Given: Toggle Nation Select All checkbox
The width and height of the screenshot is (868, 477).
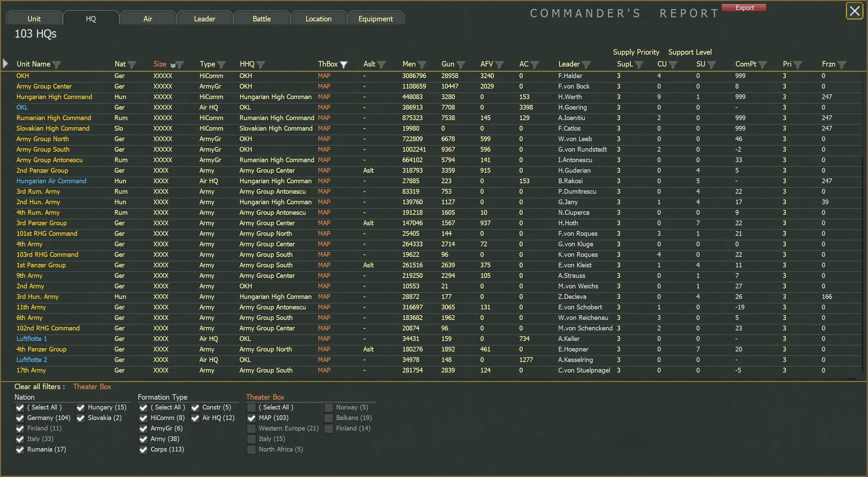Looking at the screenshot, I should pyautogui.click(x=20, y=407).
